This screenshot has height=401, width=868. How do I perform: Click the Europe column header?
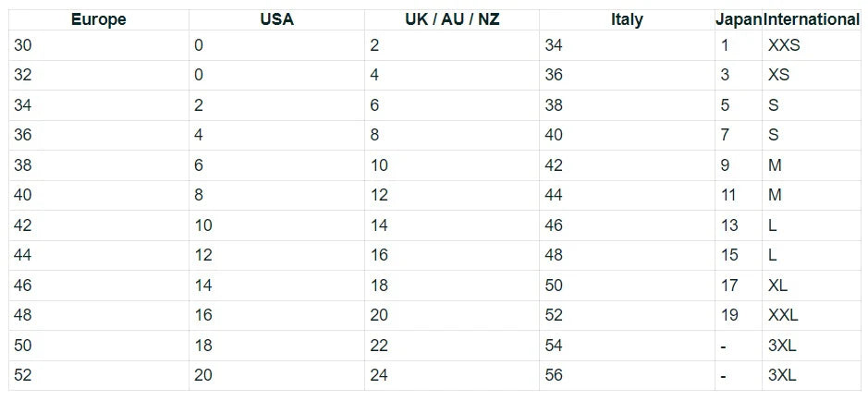99,20
